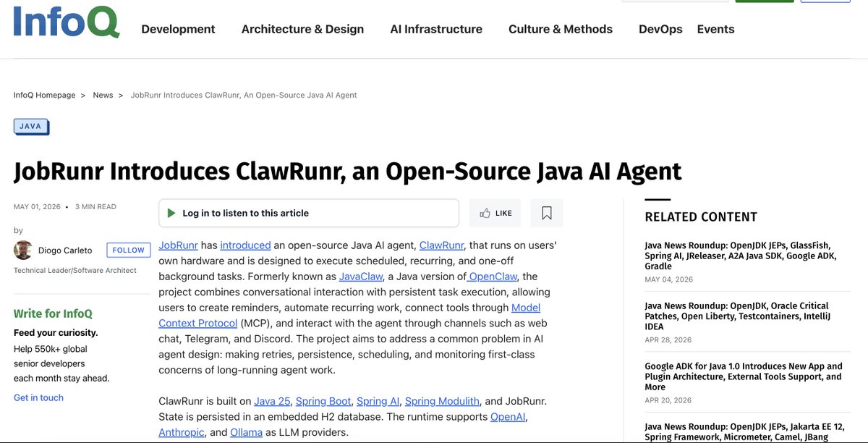
Task: Click the 'APR 20, 2026' related date
Action: click(x=668, y=400)
